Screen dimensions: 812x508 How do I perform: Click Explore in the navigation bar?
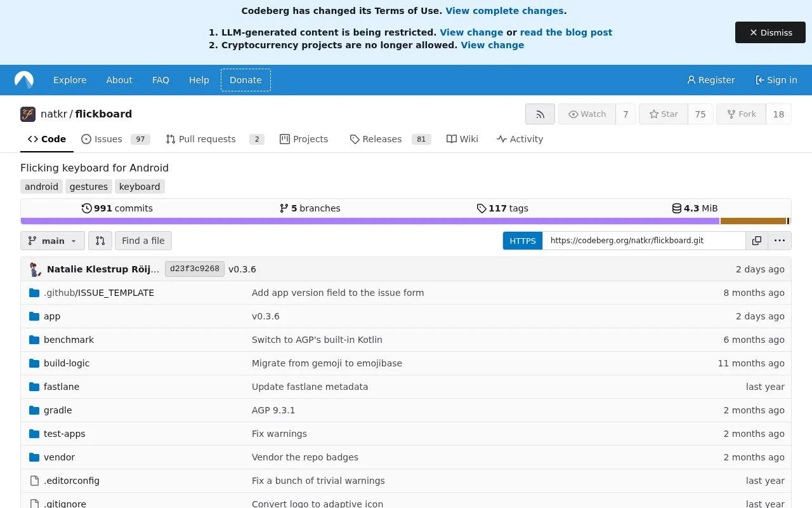[x=70, y=80]
